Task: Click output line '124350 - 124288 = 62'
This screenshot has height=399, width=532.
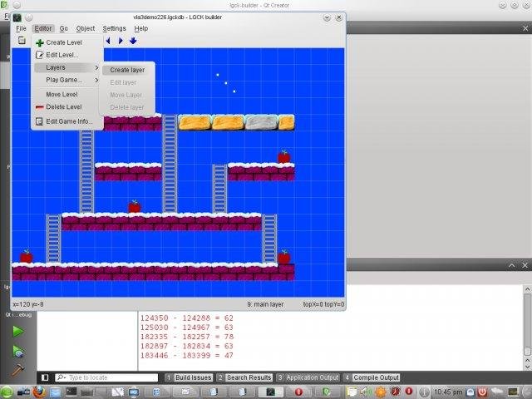Action: click(x=186, y=318)
